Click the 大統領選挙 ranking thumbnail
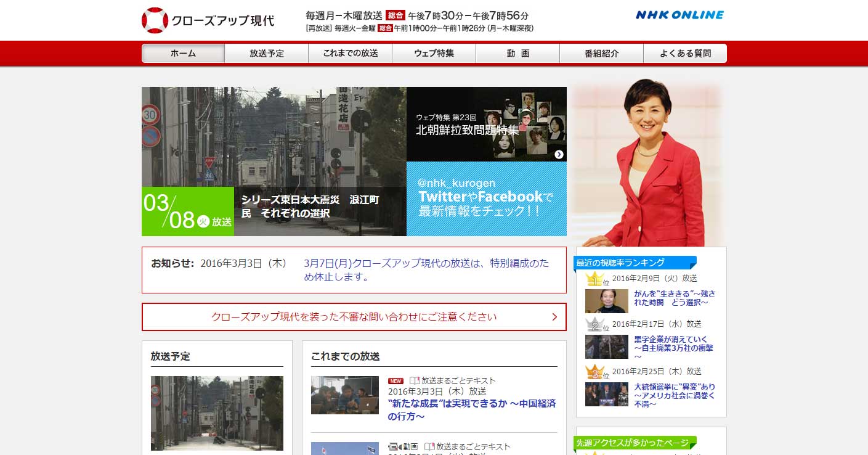This screenshot has width=868, height=455. [x=607, y=395]
